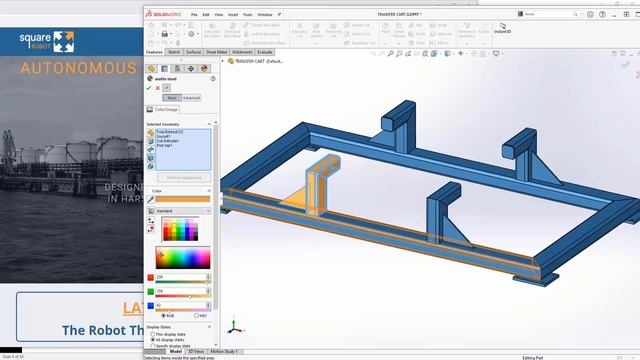Switch to the Weldments ribbon tab
Viewport: 640px width, 360px height.
pyautogui.click(x=242, y=52)
